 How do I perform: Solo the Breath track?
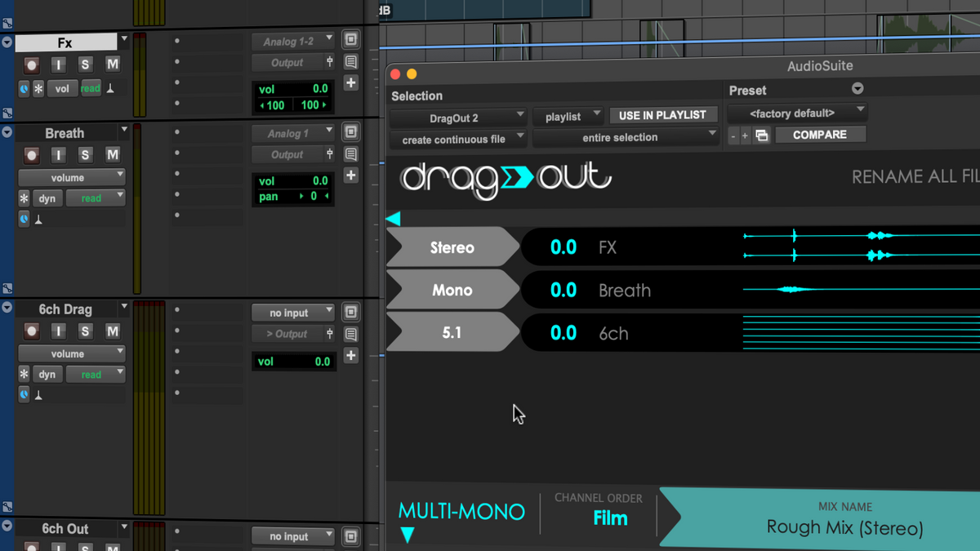coord(85,154)
